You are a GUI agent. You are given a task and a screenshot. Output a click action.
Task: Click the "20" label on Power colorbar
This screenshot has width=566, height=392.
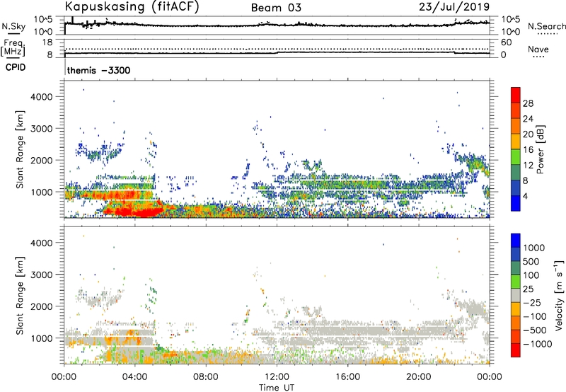pyautogui.click(x=528, y=134)
